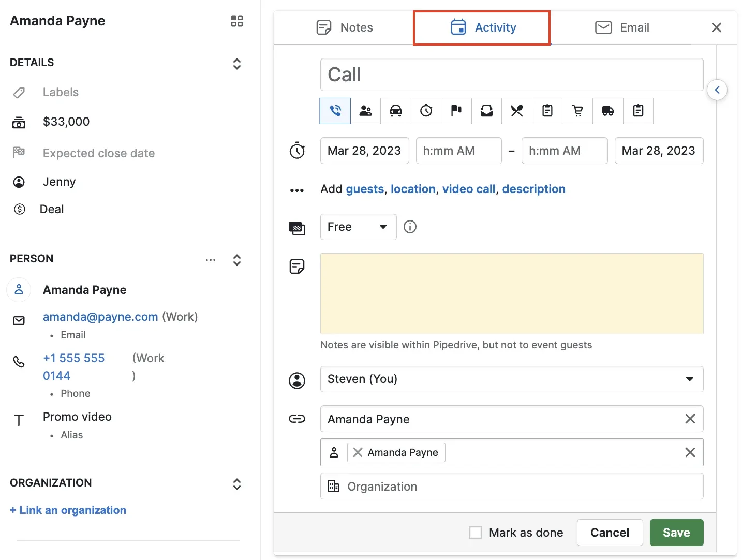Image resolution: width=742 pixels, height=560 pixels.
Task: Clear the linked deal Amanda Payne
Action: point(690,419)
